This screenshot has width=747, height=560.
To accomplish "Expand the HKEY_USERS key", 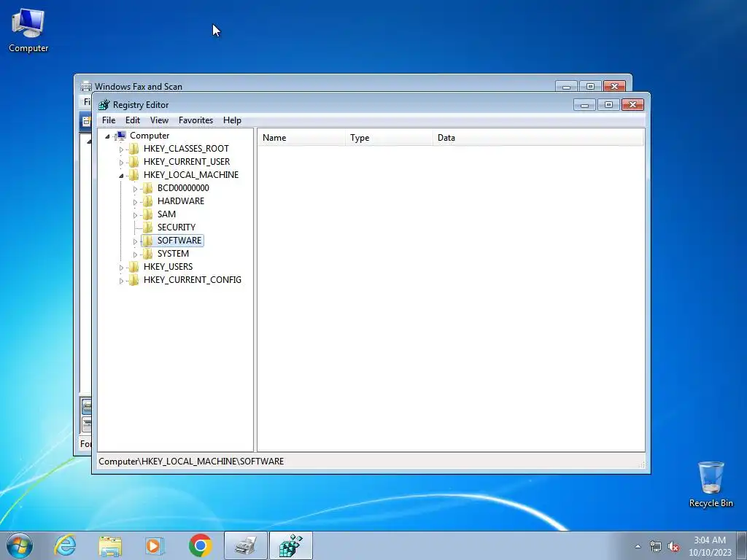I will (121, 267).
